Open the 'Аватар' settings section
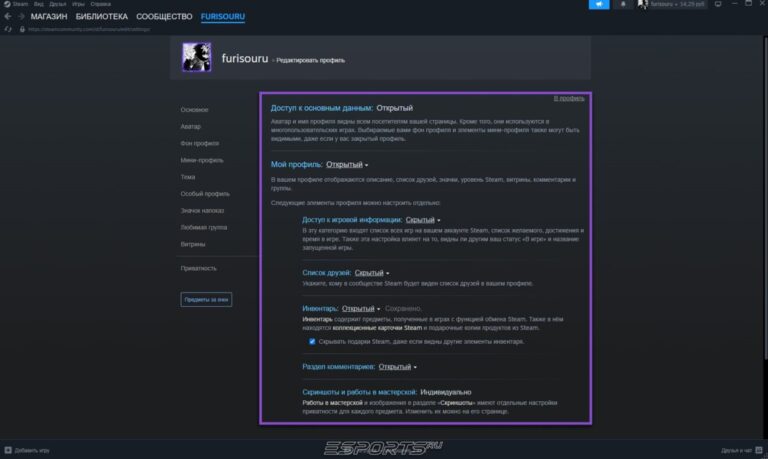This screenshot has height=459, width=768. (x=190, y=126)
